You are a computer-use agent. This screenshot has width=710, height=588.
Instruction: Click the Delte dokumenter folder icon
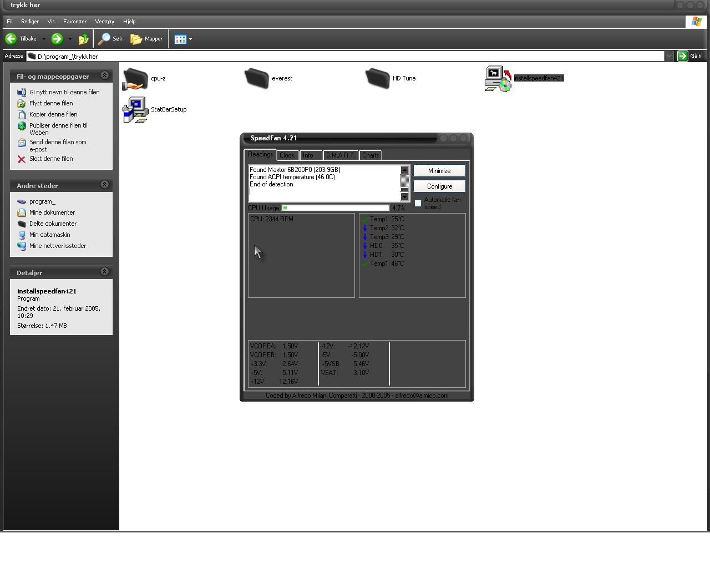coord(22,224)
